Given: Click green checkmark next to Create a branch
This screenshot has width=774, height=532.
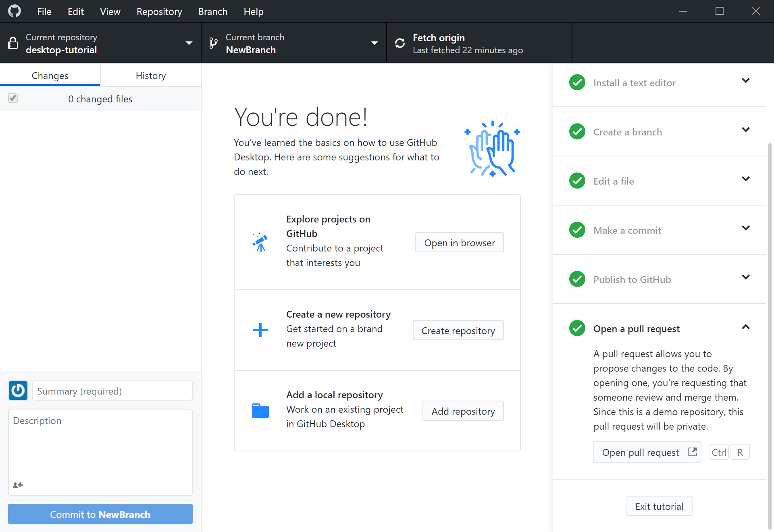Looking at the screenshot, I should (577, 131).
